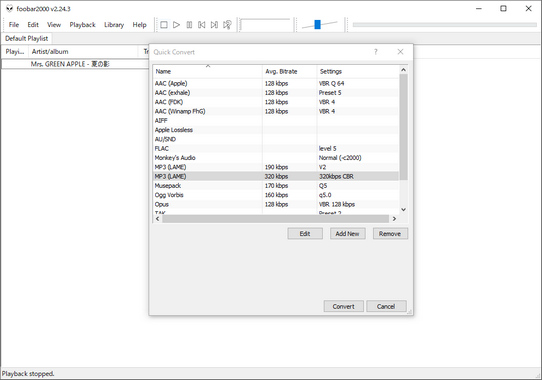Image resolution: width=542 pixels, height=380 pixels.
Task: Click the Playback stopped status text
Action: [28, 374]
